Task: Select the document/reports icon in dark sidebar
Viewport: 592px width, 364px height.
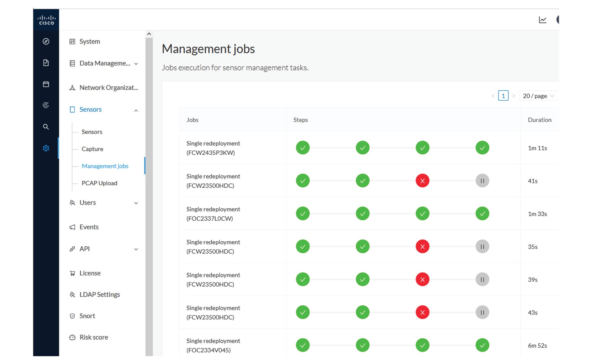Action: [46, 63]
